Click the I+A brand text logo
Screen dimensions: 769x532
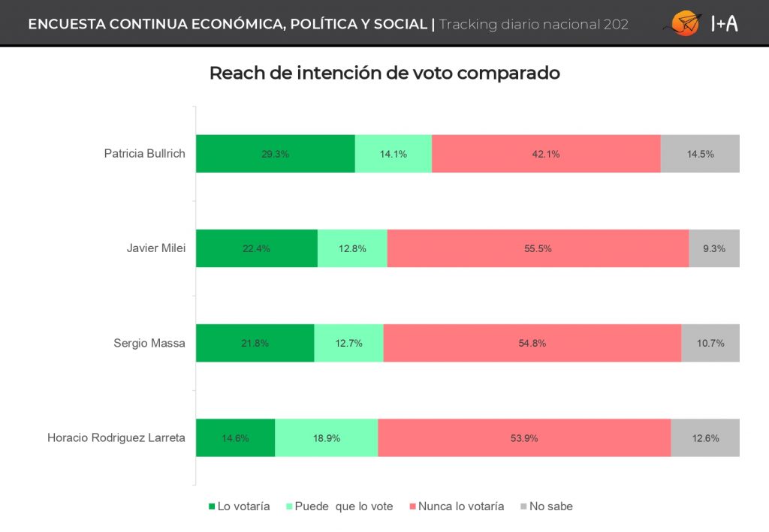pyautogui.click(x=724, y=24)
